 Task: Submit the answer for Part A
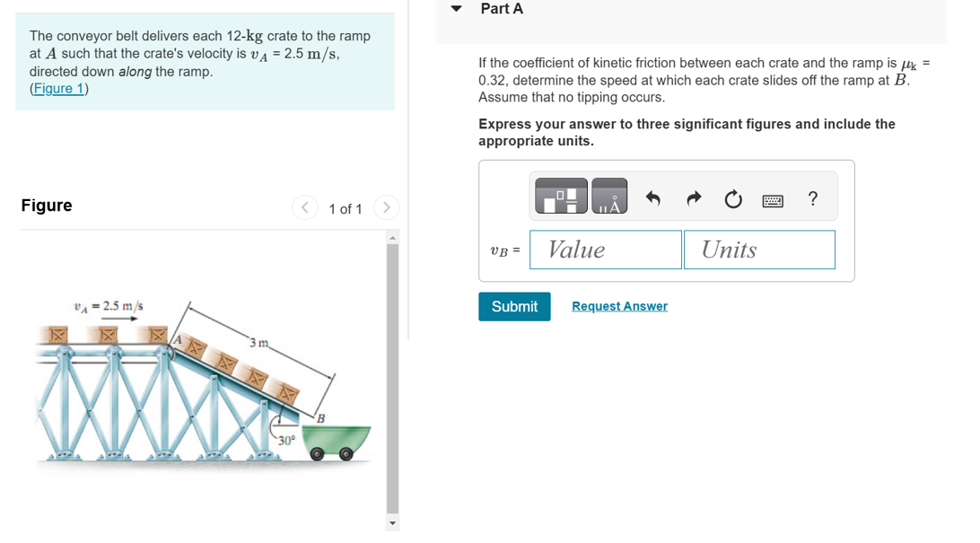(x=514, y=306)
